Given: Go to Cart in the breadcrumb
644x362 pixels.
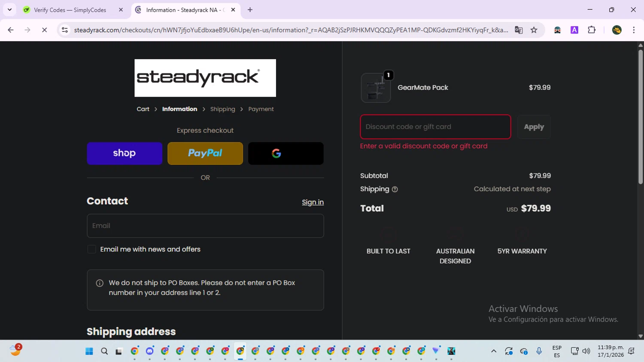Looking at the screenshot, I should 143,109.
